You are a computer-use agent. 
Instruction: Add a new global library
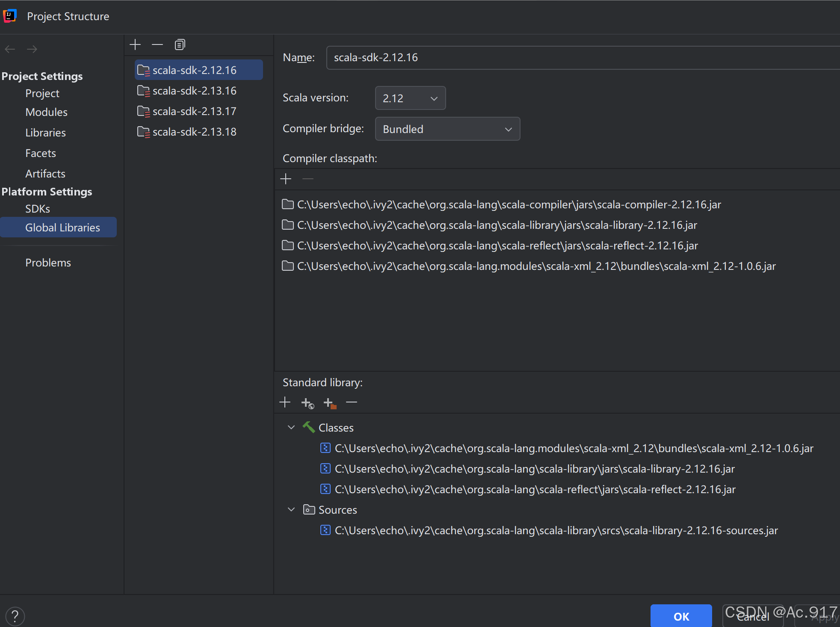coord(135,44)
